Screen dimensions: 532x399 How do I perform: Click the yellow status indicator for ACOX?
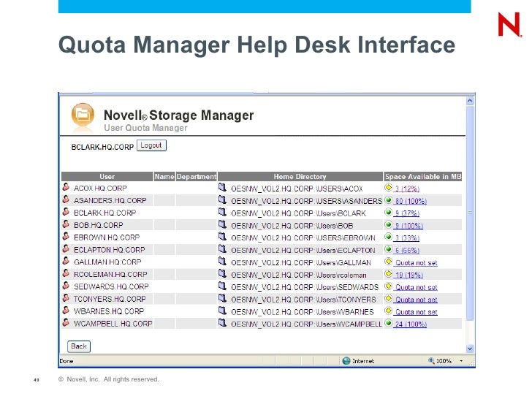[389, 187]
